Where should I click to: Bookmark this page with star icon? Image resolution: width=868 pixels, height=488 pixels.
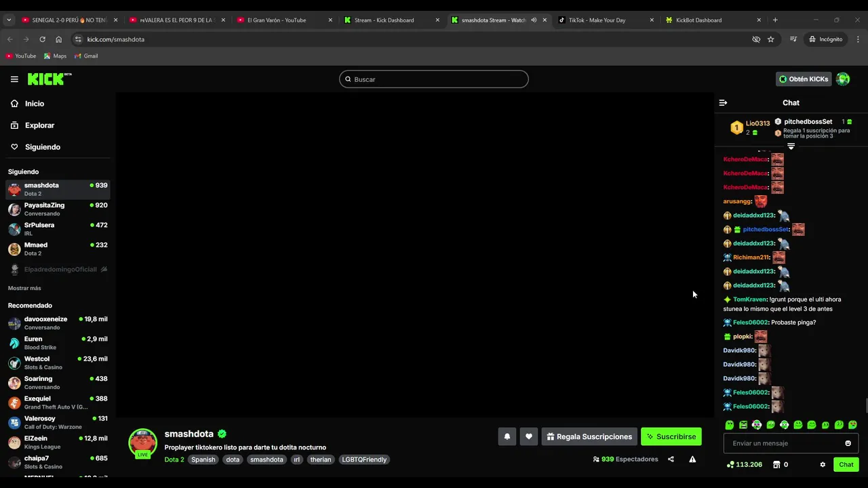[x=770, y=39]
